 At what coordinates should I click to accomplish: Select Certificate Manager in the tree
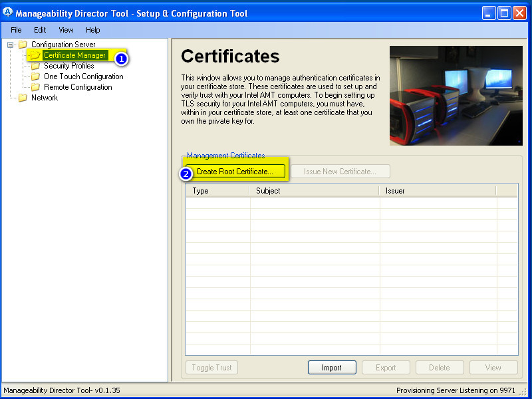pos(74,55)
